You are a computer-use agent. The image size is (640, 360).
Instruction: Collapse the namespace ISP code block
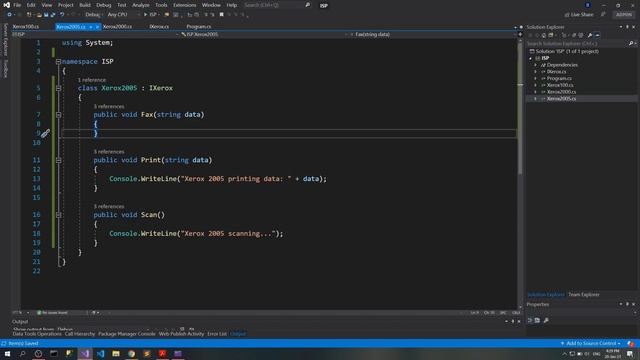point(58,62)
